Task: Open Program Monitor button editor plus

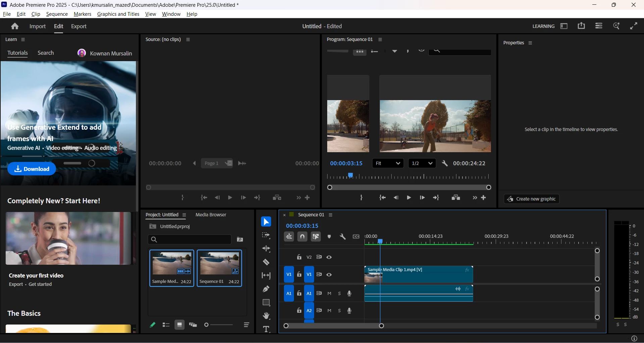Action: point(484,198)
